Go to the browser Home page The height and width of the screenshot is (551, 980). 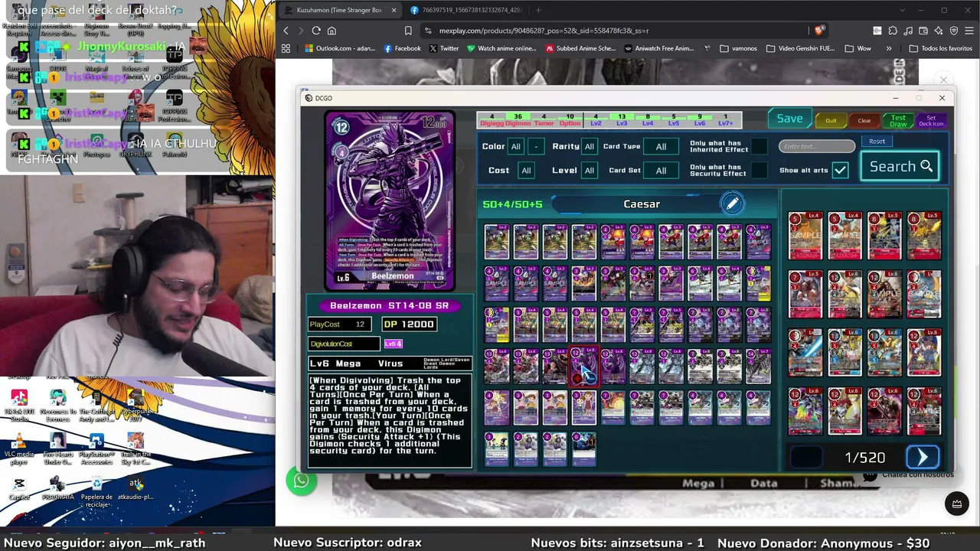(332, 31)
